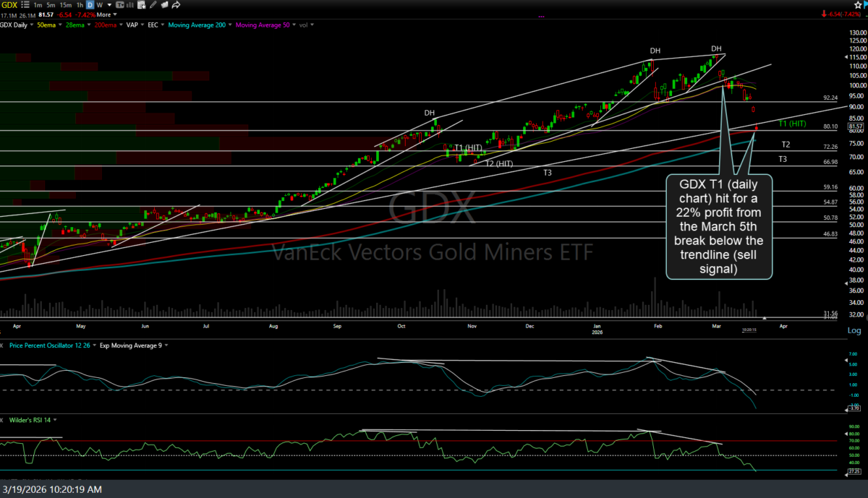868x498 pixels.
Task: Click the 50.78 price level label
Action: [x=830, y=218]
